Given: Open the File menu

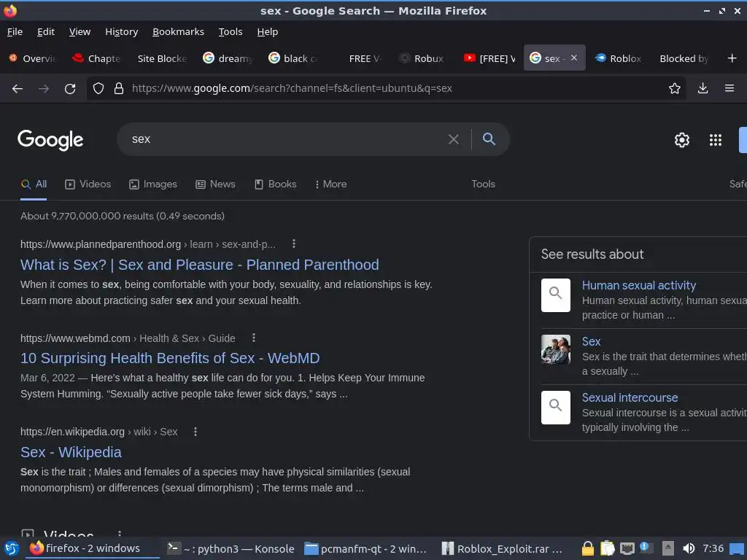Looking at the screenshot, I should 15,32.
